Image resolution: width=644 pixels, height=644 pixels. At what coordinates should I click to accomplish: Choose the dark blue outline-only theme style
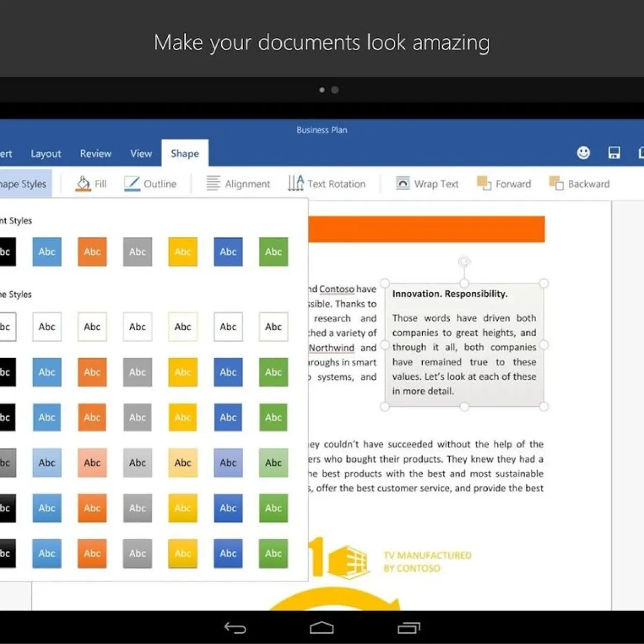click(228, 327)
